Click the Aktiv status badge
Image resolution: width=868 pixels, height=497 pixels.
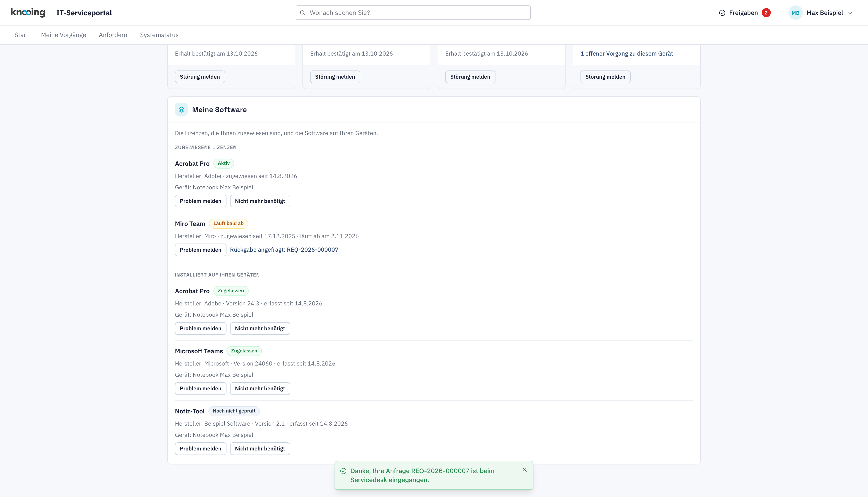(224, 164)
